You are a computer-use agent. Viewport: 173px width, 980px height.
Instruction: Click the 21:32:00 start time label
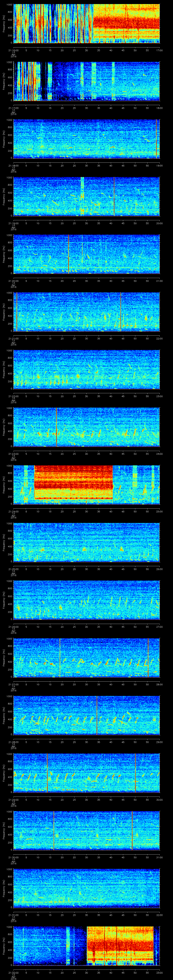pos(13,972)
